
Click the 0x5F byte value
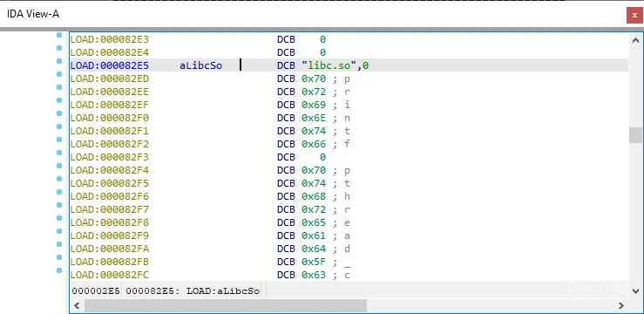point(314,262)
